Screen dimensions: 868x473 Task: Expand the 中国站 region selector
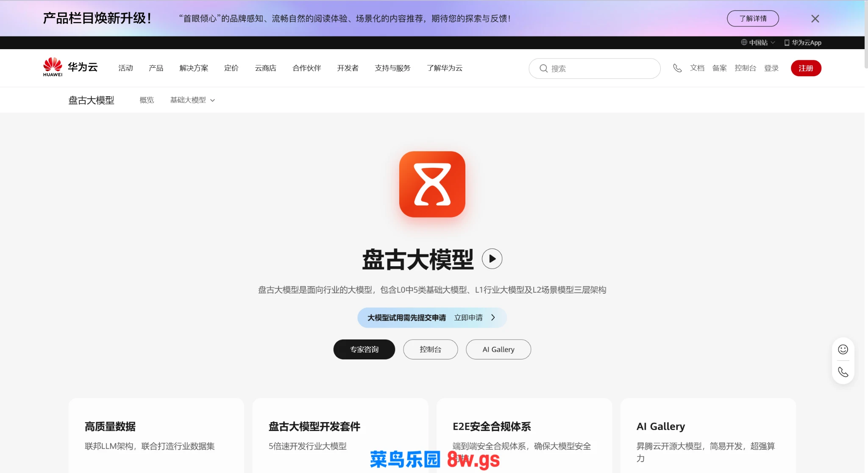(x=758, y=42)
